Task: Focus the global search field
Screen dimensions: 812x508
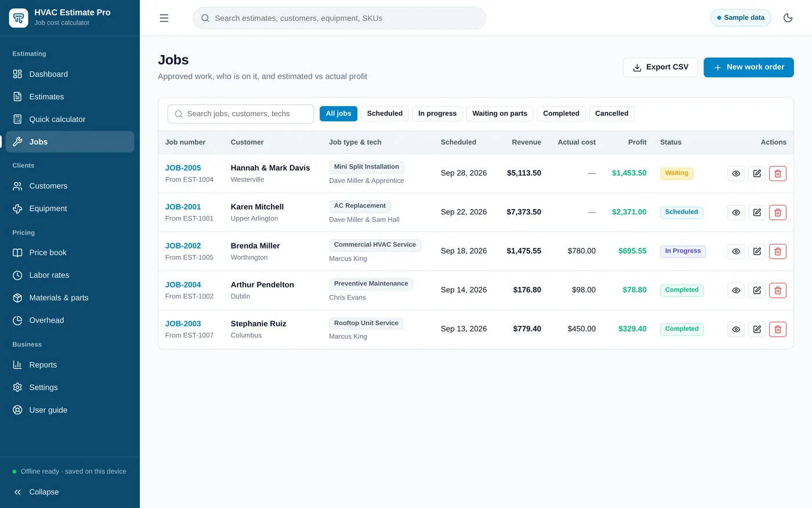Action: point(339,18)
